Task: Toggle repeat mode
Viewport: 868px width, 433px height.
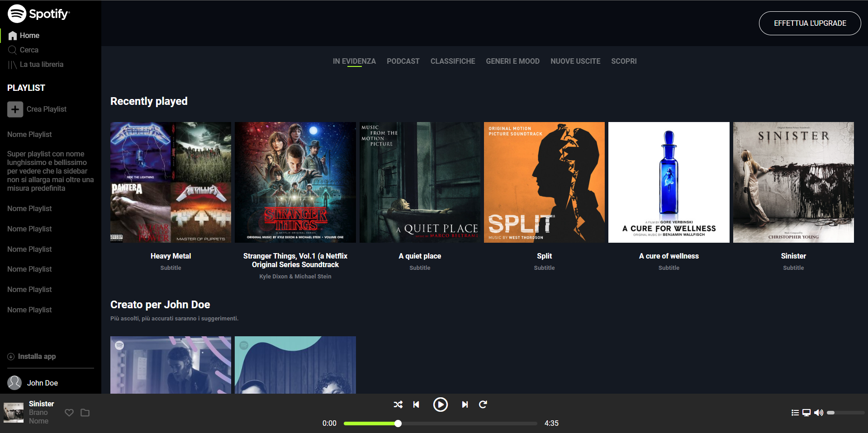Action: coord(483,405)
